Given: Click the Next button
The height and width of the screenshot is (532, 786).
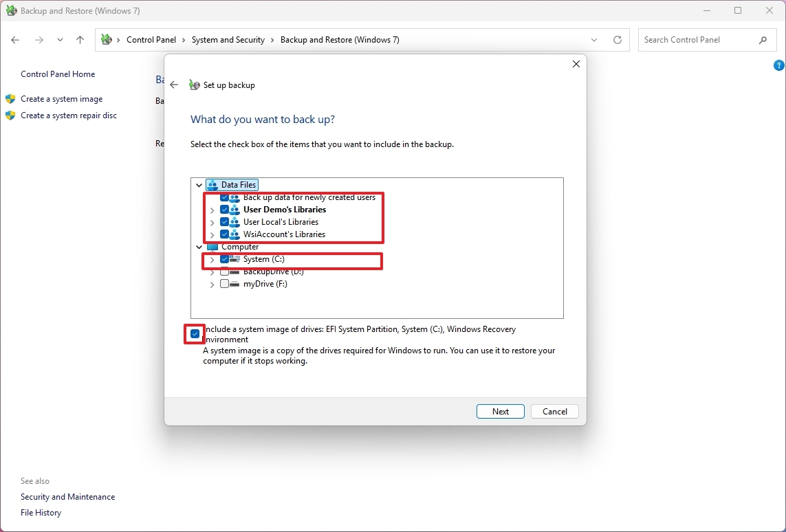Looking at the screenshot, I should pos(500,411).
